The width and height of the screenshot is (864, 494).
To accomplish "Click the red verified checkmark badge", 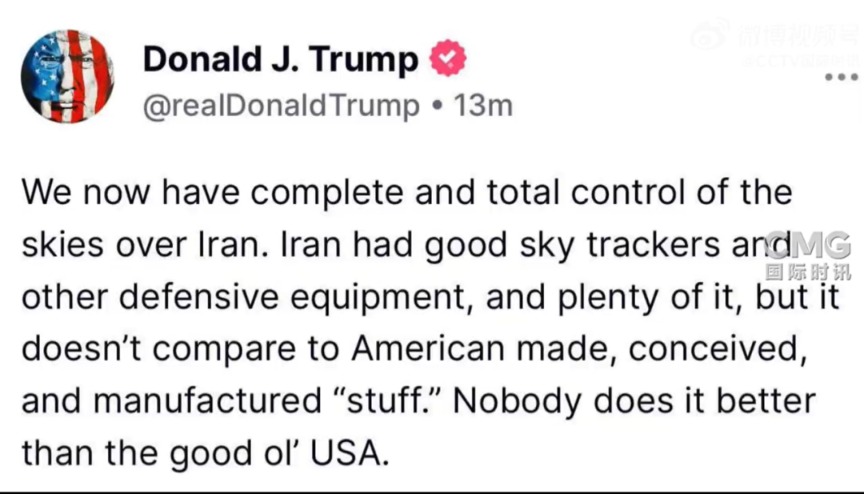I will pos(448,59).
